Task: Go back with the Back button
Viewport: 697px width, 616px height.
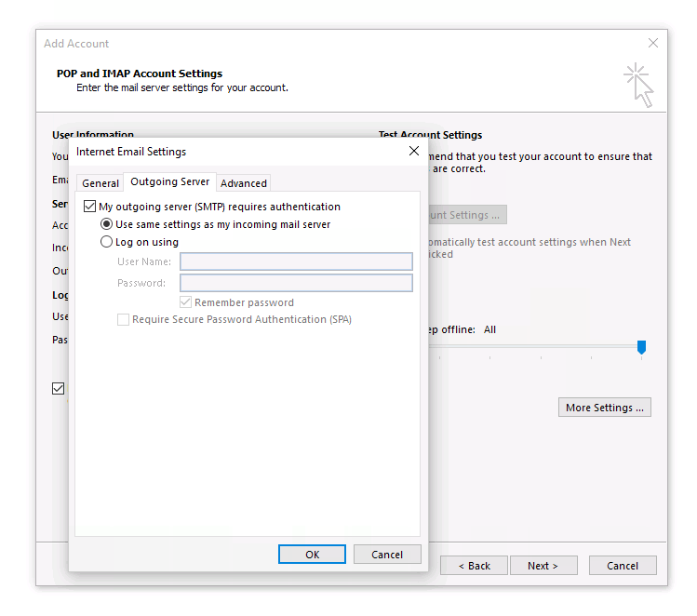Action: tap(474, 566)
